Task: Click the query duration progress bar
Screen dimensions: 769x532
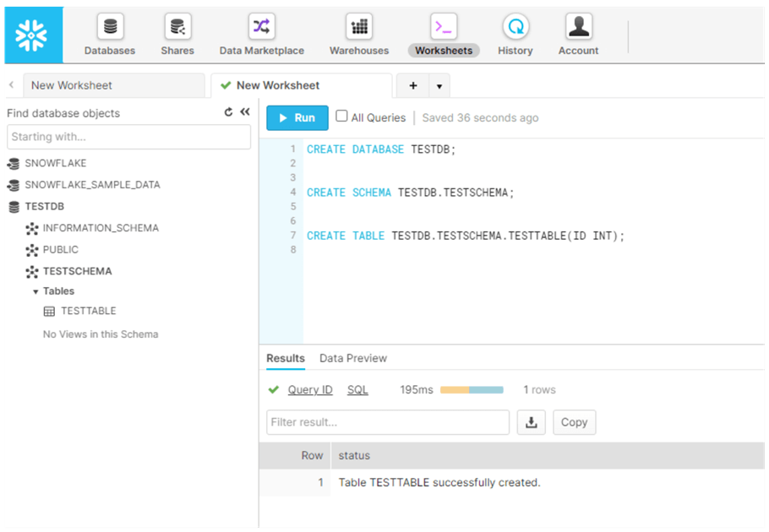Action: click(472, 390)
